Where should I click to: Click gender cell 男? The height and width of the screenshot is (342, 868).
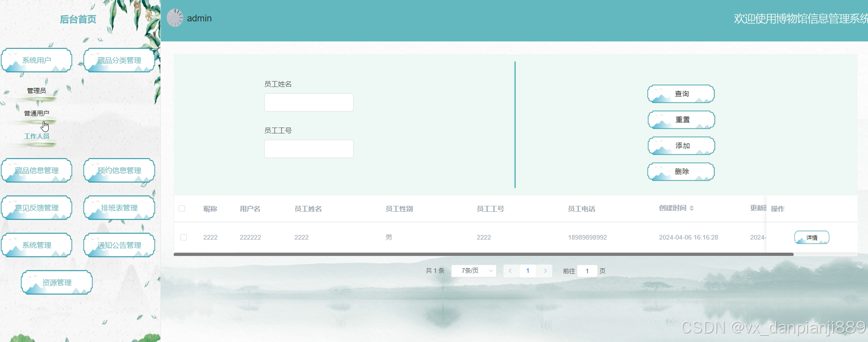click(389, 237)
